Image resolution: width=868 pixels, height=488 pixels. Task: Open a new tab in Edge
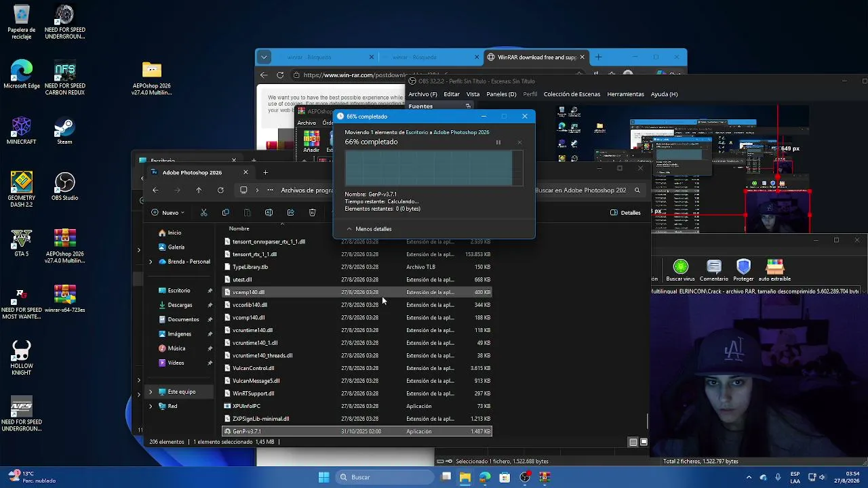tap(598, 57)
